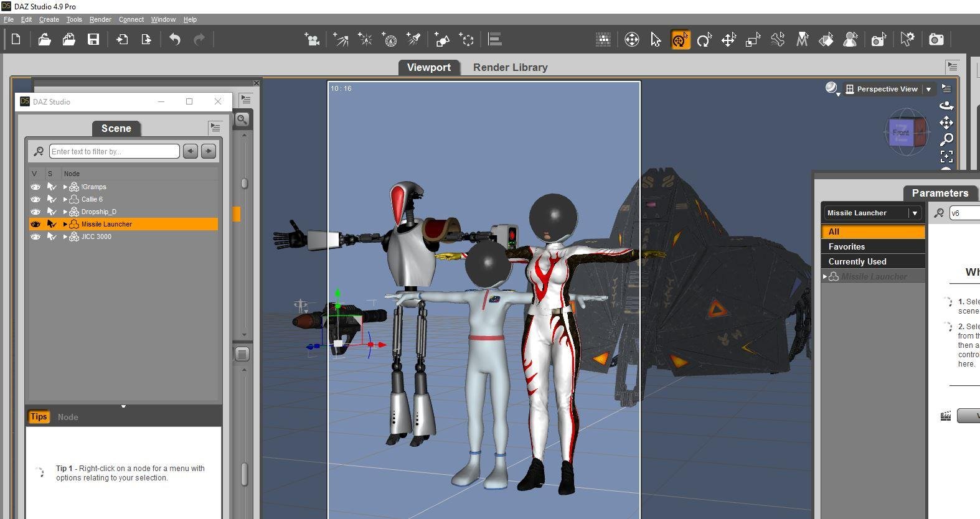
Task: Expand the Dropship_D node
Action: coord(65,212)
